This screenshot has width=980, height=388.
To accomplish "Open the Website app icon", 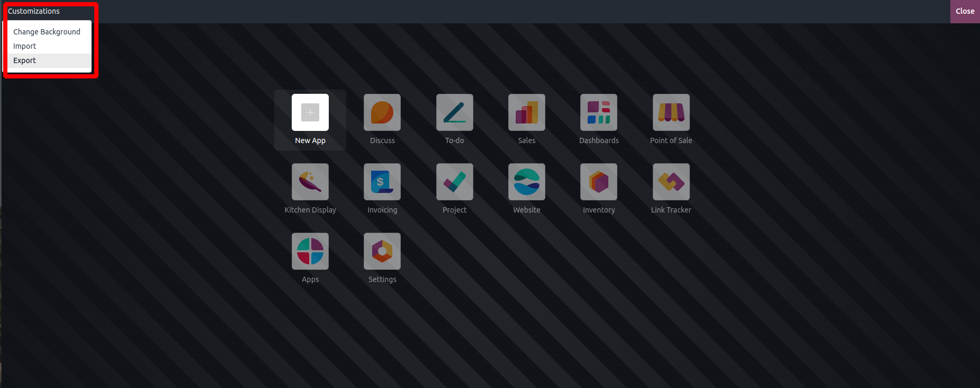I will click(527, 182).
